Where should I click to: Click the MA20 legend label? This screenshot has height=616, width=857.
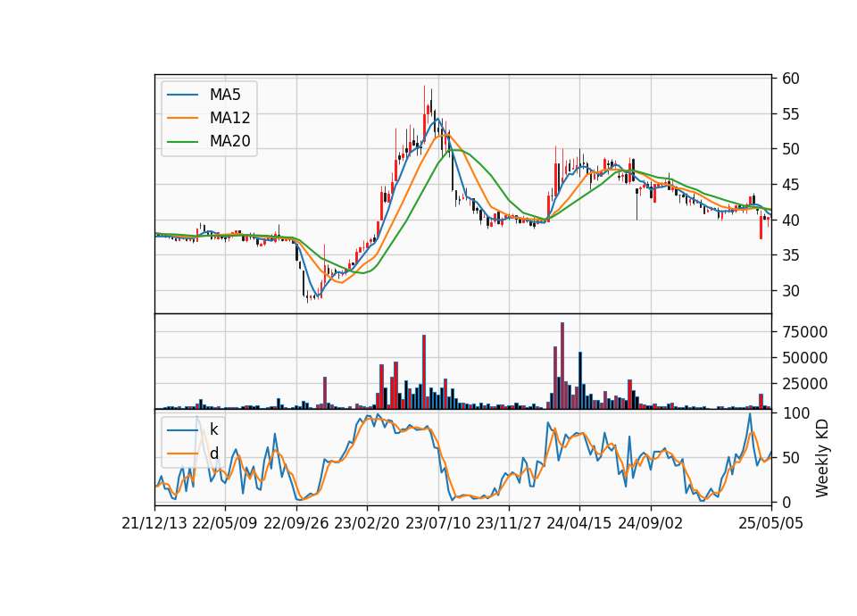click(229, 141)
